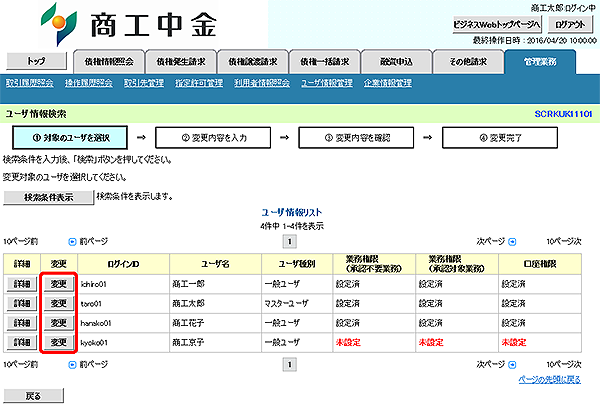Click the 検索条件表示 button
This screenshot has height=419, width=600.
(49, 197)
